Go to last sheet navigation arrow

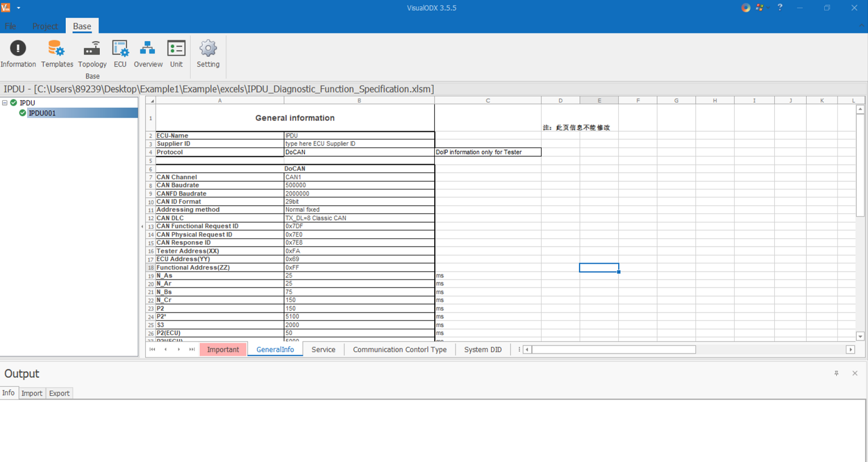[192, 349]
